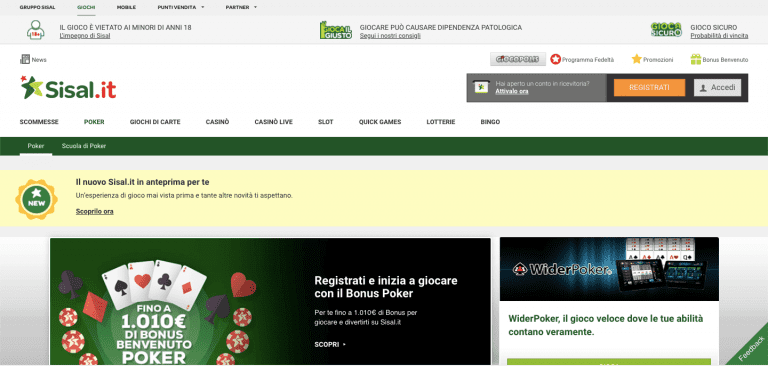Open the Scommesse section
The height and width of the screenshot is (366, 768).
click(39, 122)
